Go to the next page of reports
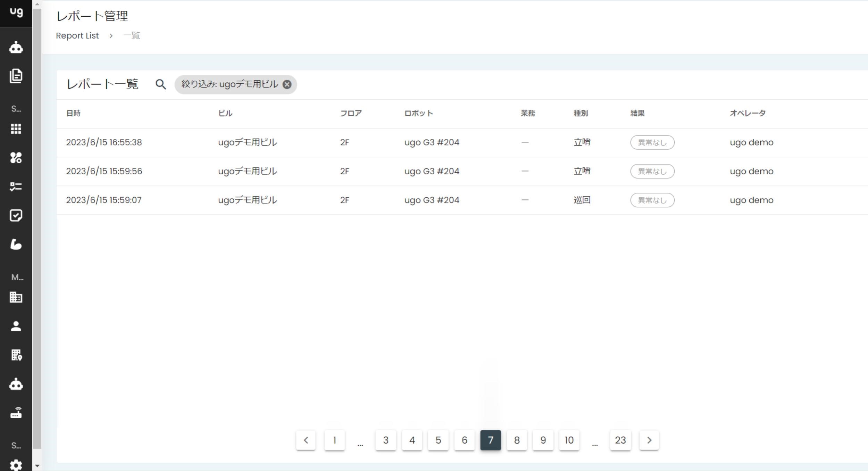Screen dimensions: 868x471 click(649, 440)
